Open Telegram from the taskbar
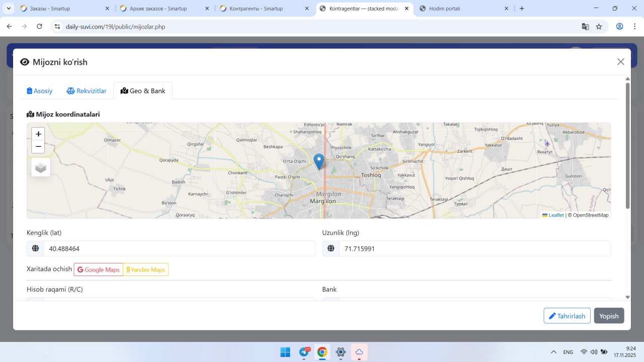The image size is (644, 362). (x=304, y=352)
